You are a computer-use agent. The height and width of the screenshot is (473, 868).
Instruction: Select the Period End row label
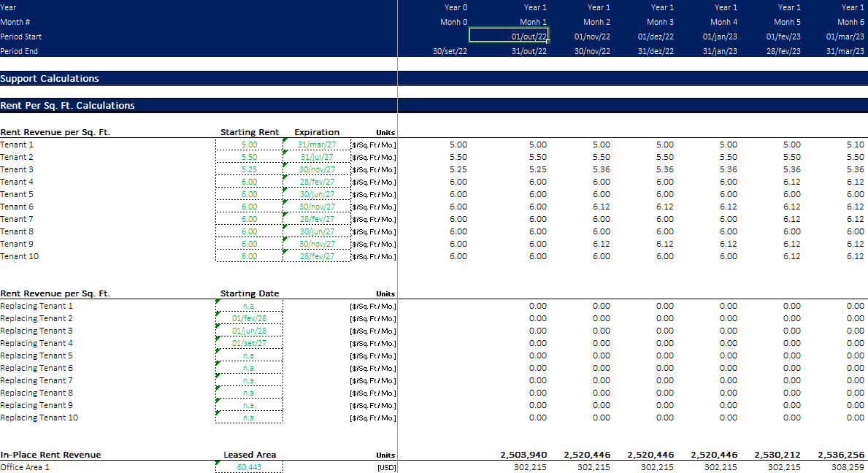pyautogui.click(x=20, y=51)
